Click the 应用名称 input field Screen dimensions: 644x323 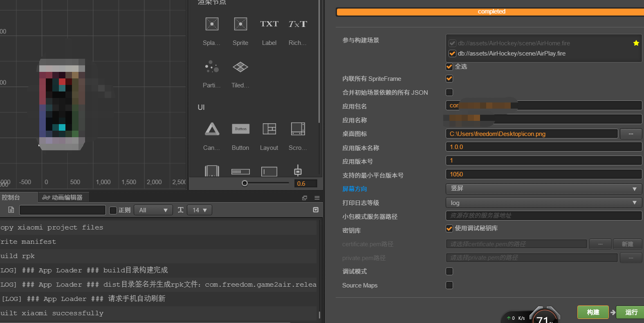point(544,119)
